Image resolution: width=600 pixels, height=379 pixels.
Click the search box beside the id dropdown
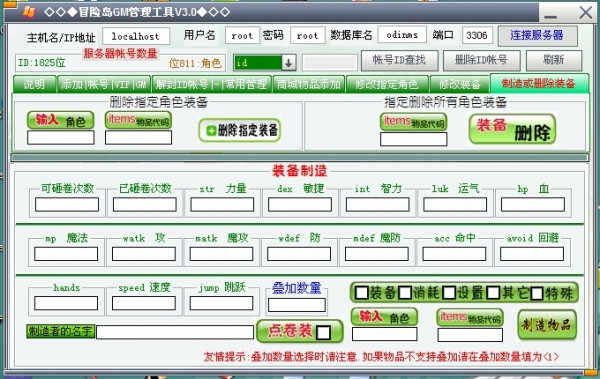pyautogui.click(x=330, y=63)
